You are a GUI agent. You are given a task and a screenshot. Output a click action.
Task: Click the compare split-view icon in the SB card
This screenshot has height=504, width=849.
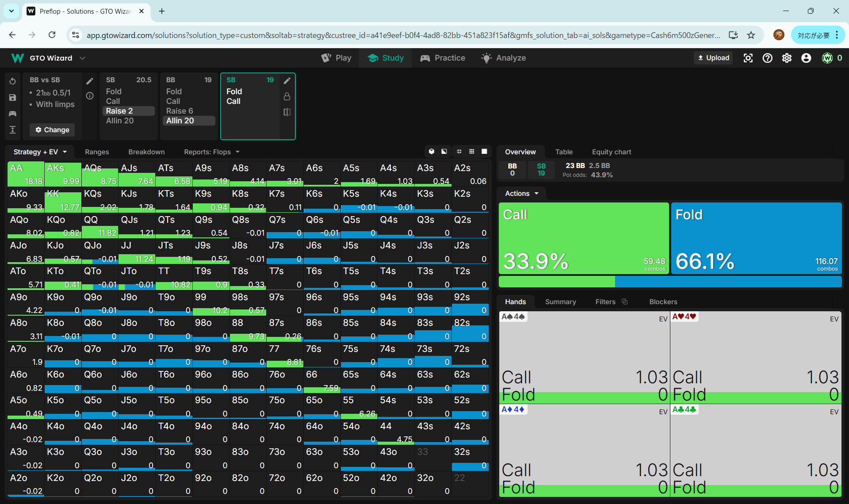coord(287,112)
